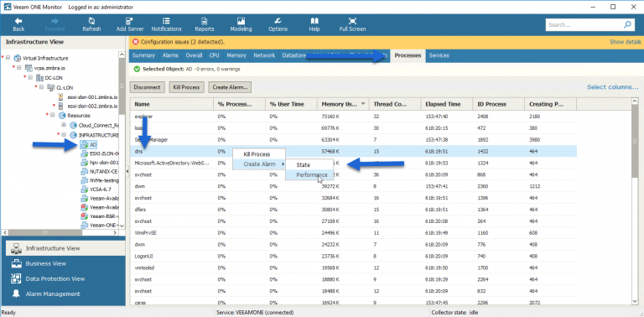Screen dimensions: 644x317
Task: Select the AD virtual machine
Action: tap(93, 144)
